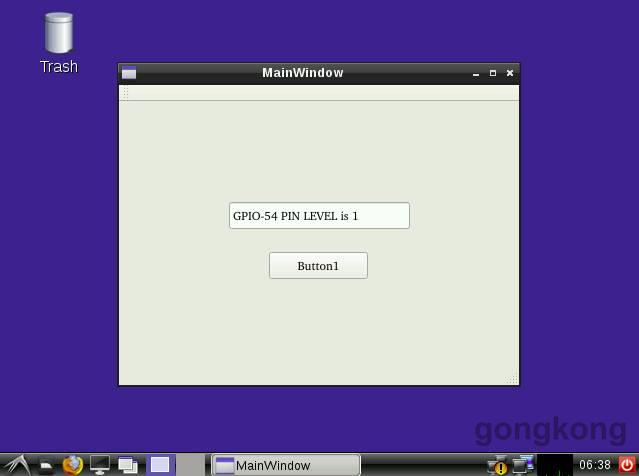Open the MainWindow title bar window menu icon
This screenshot has width=639, height=476.
tap(129, 73)
